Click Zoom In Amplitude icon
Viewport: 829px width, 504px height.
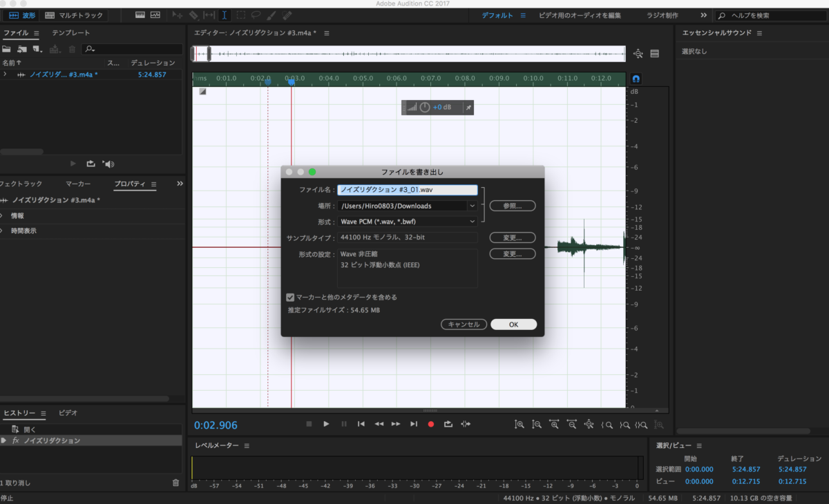pyautogui.click(x=520, y=425)
